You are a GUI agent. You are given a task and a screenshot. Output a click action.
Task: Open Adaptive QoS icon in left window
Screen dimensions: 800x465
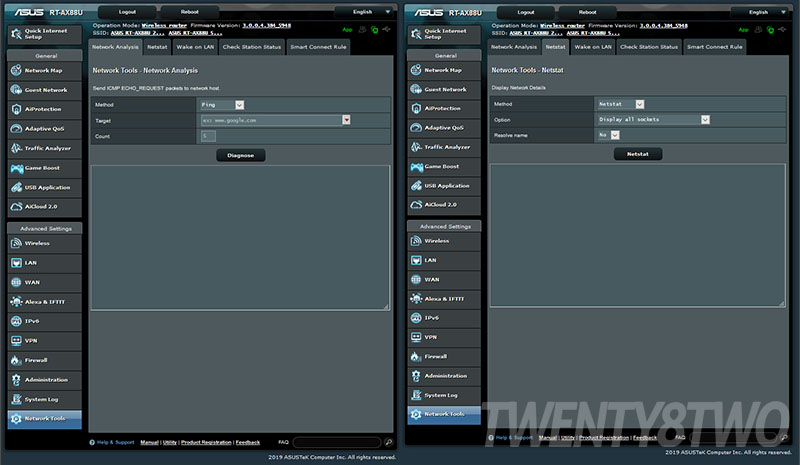(x=16, y=129)
